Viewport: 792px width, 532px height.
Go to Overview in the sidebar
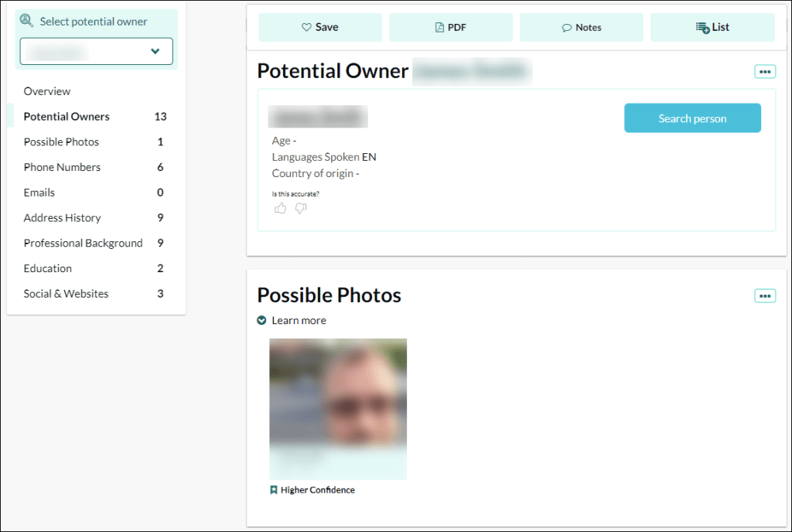pyautogui.click(x=47, y=91)
